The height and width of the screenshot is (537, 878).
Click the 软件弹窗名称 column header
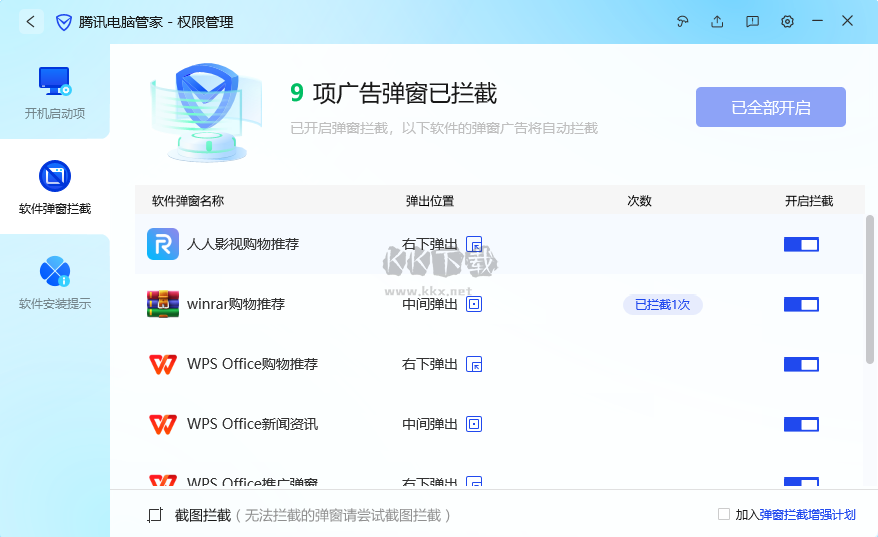[188, 201]
